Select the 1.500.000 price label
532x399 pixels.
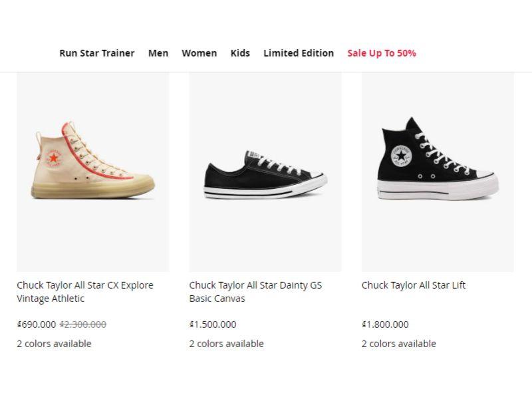tap(213, 325)
